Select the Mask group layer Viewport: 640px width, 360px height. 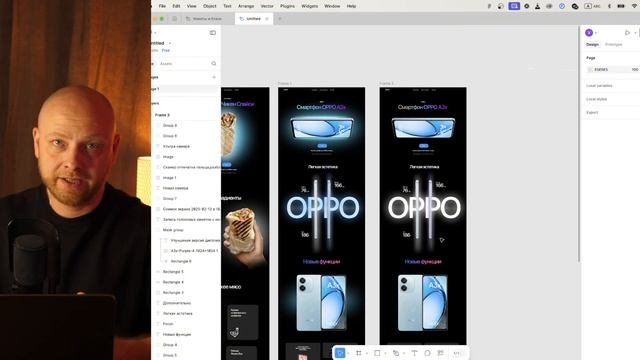click(173, 230)
